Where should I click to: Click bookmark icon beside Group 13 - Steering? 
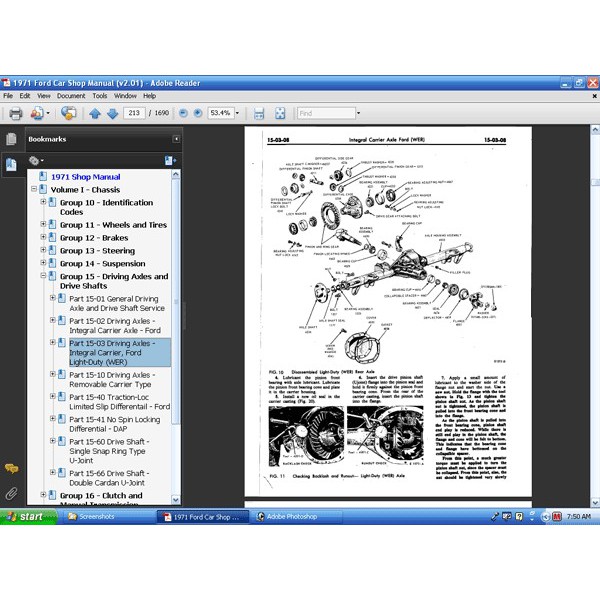(x=52, y=250)
